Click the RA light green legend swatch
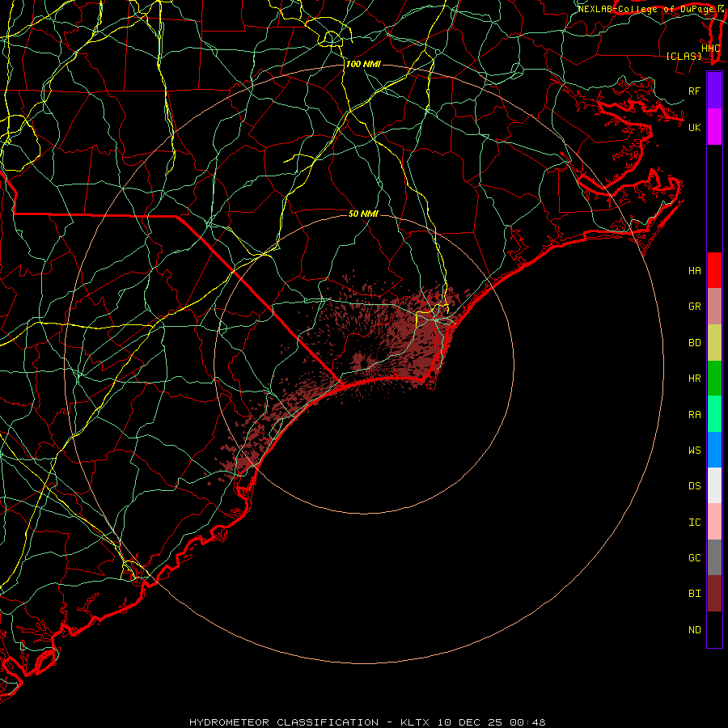The width and height of the screenshot is (728, 728). [x=714, y=414]
